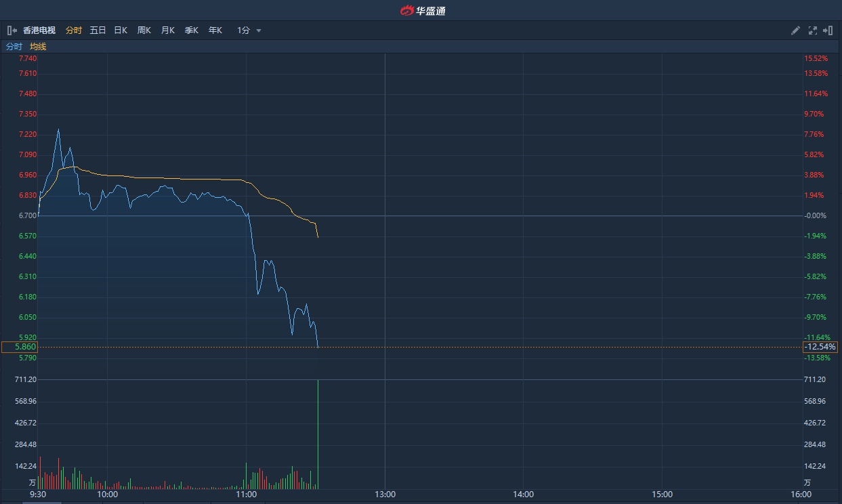Switch to the 分时 chart tab
This screenshot has width=842, height=504.
[73, 30]
